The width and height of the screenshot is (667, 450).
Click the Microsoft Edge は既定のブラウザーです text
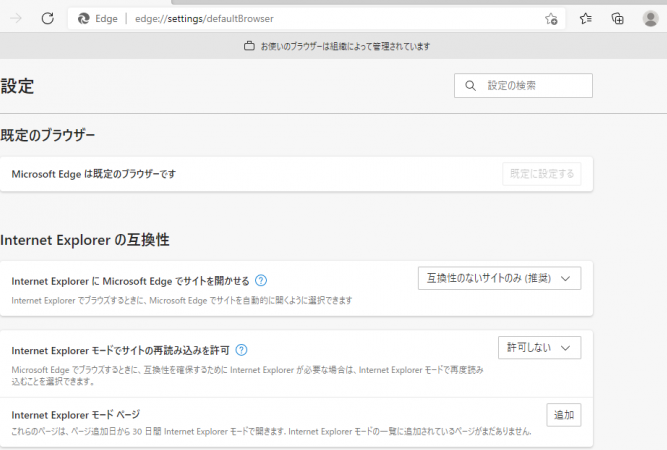point(94,174)
